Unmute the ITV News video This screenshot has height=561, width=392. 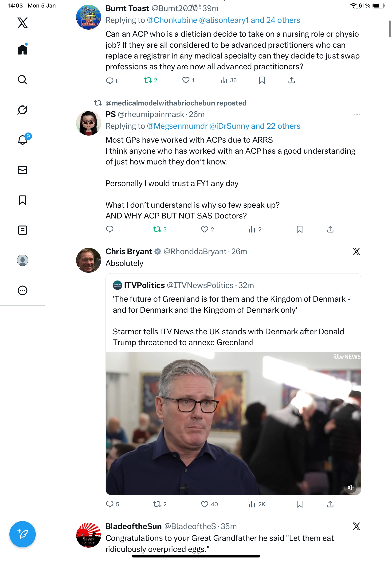[351, 487]
